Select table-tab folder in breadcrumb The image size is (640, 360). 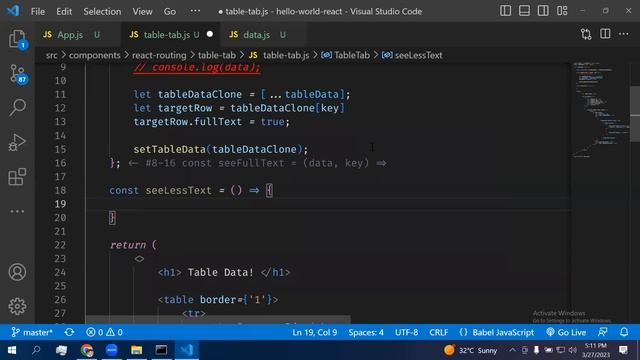point(217,55)
